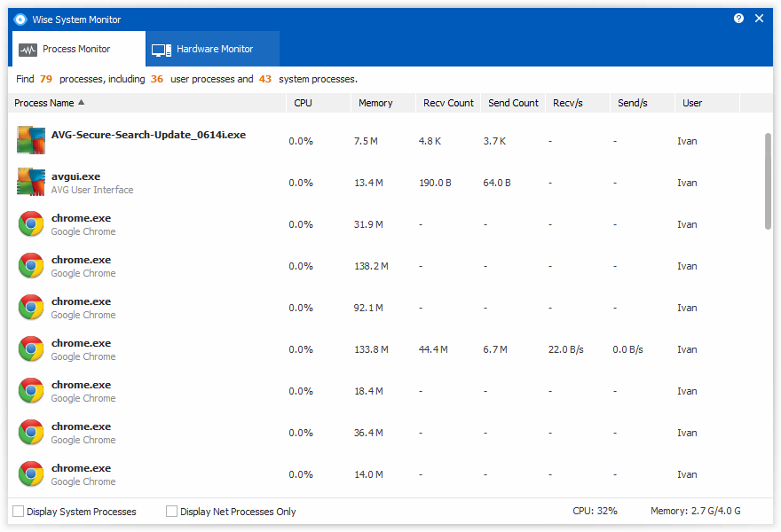Viewport: 781px width, 532px height.
Task: Click the 138.2 M memory value
Action: (x=371, y=266)
